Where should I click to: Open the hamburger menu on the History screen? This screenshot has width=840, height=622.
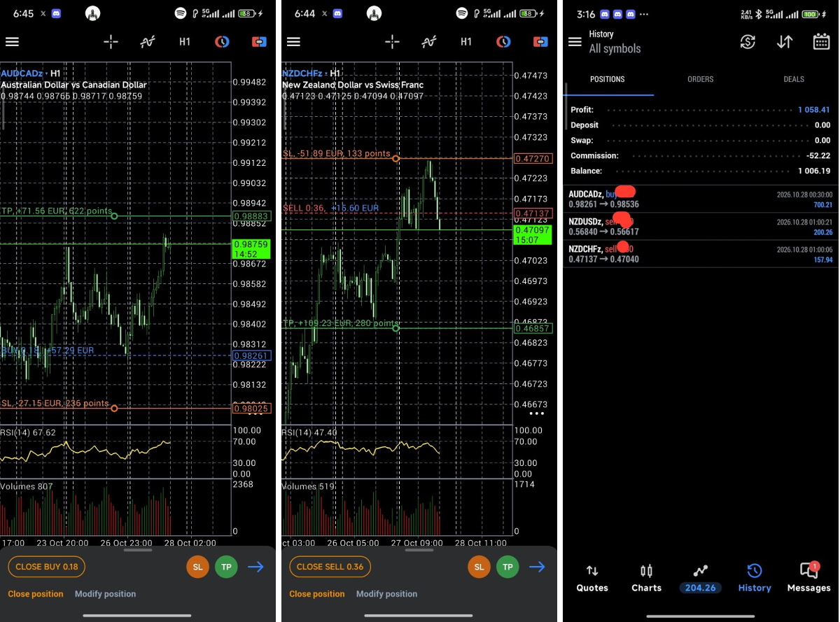(x=575, y=42)
